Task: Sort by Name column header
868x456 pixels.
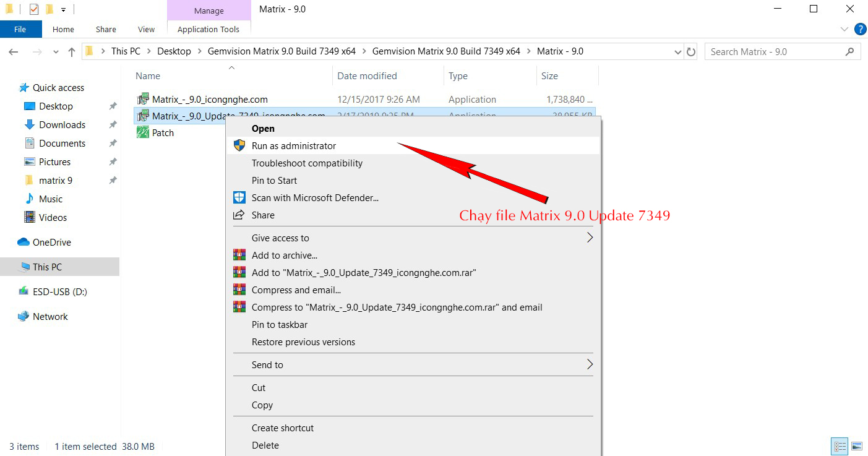Action: [x=232, y=76]
